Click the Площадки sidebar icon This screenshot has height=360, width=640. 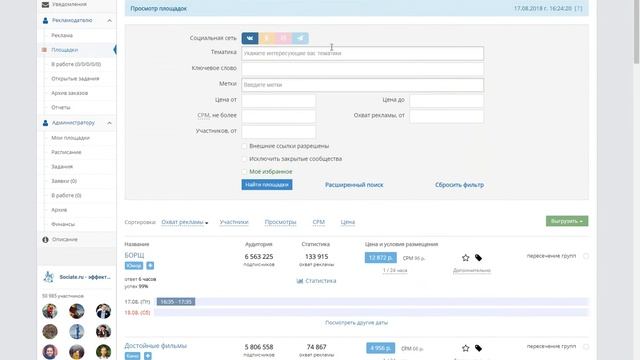click(x=44, y=50)
